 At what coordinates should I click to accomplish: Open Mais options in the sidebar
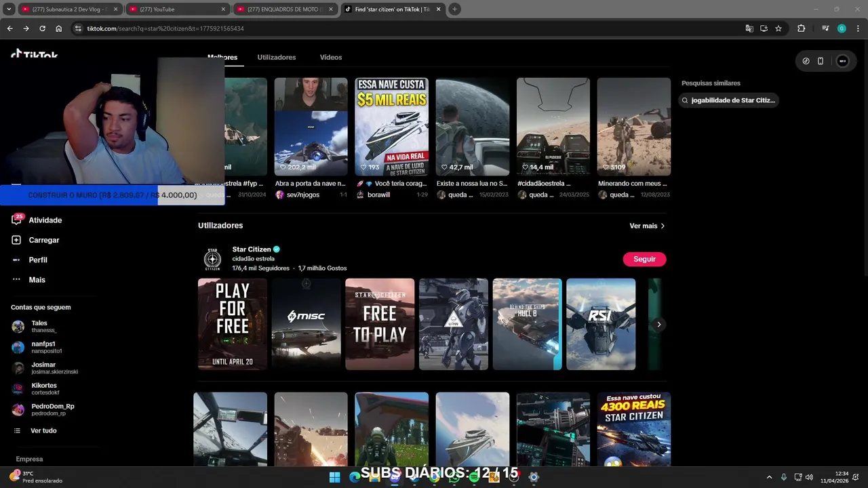(28, 279)
